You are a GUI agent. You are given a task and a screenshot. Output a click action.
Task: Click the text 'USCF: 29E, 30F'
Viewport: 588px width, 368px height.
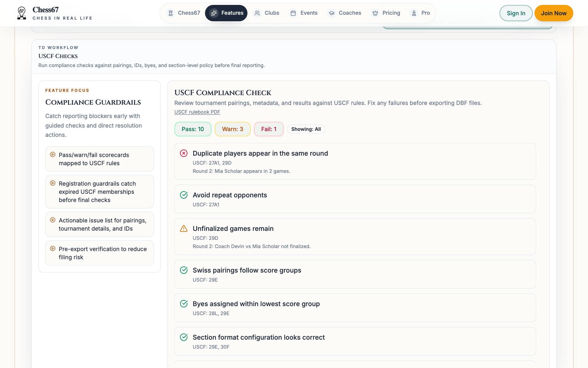pyautogui.click(x=211, y=347)
